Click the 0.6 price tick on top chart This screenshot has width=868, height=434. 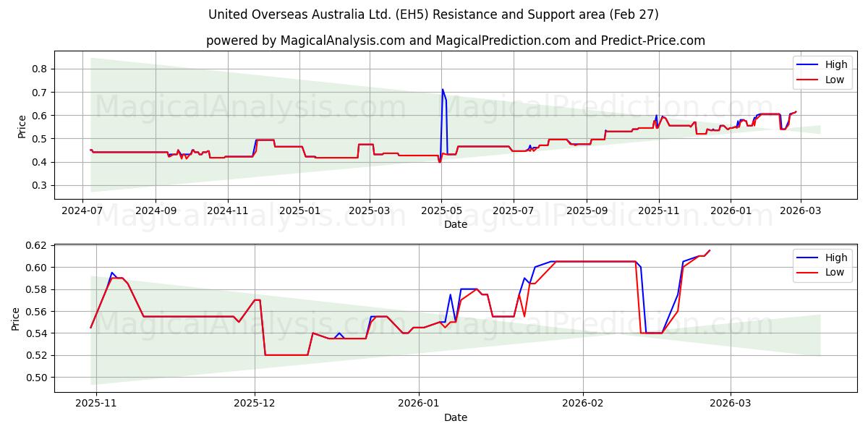click(x=41, y=115)
